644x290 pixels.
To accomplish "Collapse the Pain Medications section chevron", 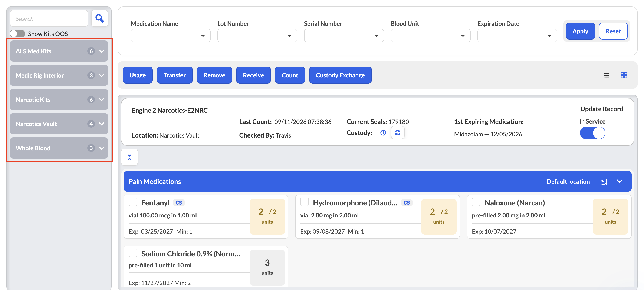I will tap(620, 181).
